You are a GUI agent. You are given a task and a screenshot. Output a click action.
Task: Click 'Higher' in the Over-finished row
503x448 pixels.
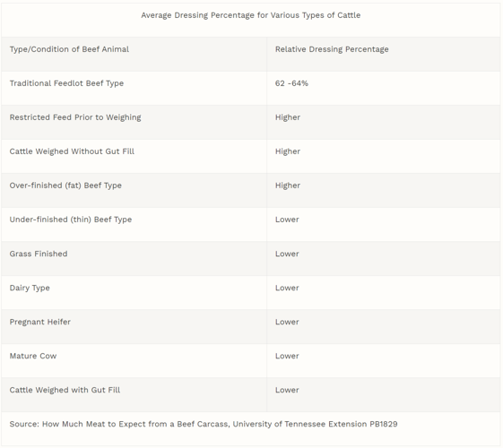coord(288,185)
